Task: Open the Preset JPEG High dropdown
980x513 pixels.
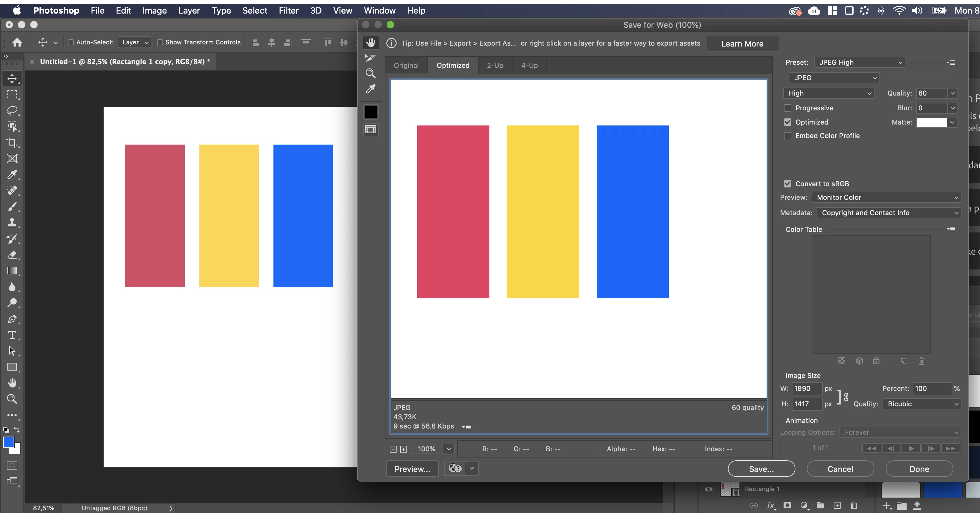Action: tap(859, 62)
